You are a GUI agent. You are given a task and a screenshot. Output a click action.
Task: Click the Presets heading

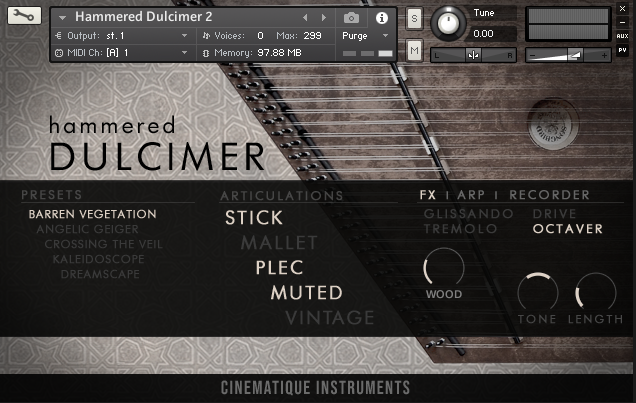point(52,195)
